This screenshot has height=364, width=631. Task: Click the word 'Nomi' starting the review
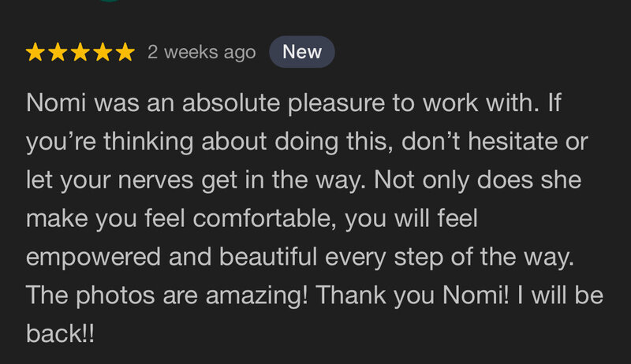56,102
